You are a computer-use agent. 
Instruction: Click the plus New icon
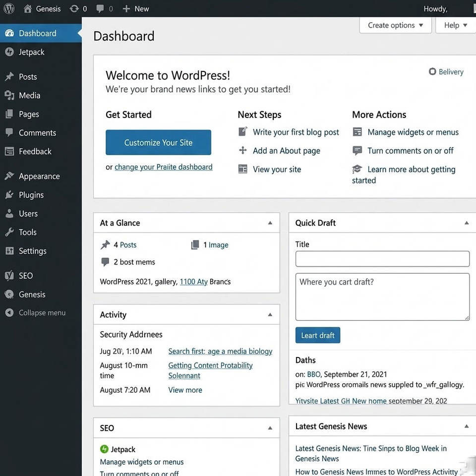pos(126,9)
